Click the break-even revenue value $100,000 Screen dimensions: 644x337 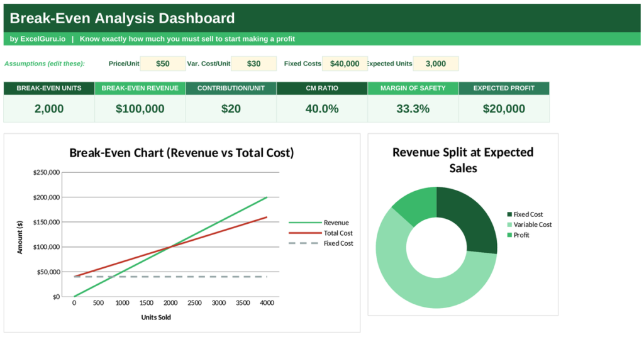[x=140, y=109]
